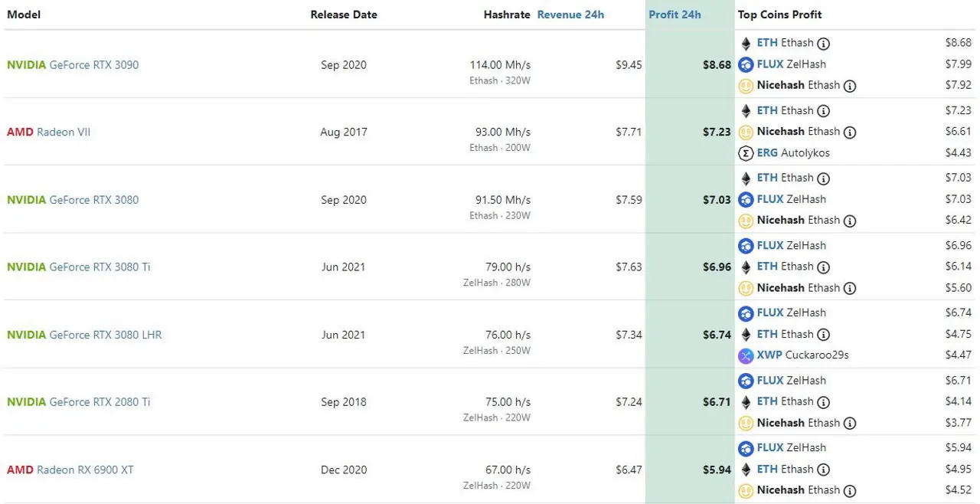The width and height of the screenshot is (980, 504).
Task: Sort the table by the Revenue 24h column
Action: tap(570, 15)
